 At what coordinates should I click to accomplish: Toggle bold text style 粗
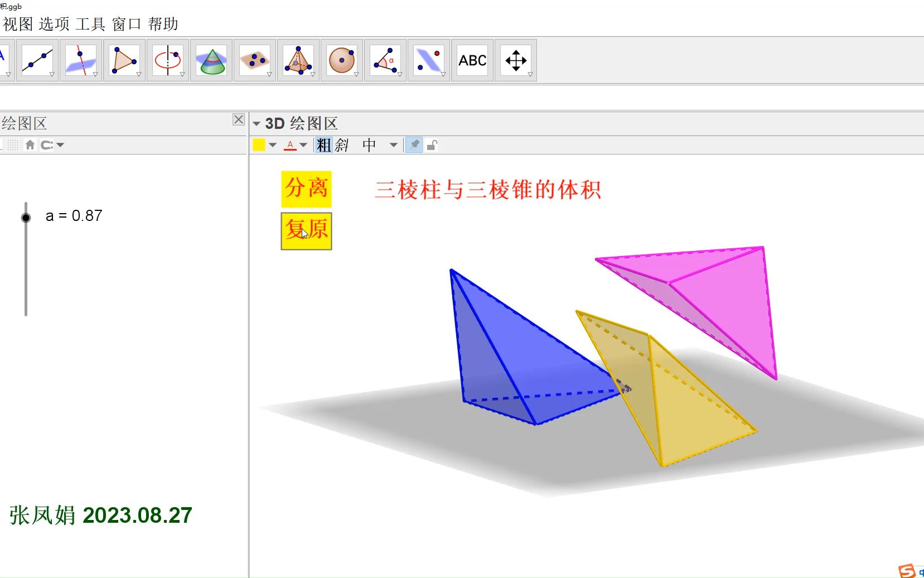click(x=322, y=144)
